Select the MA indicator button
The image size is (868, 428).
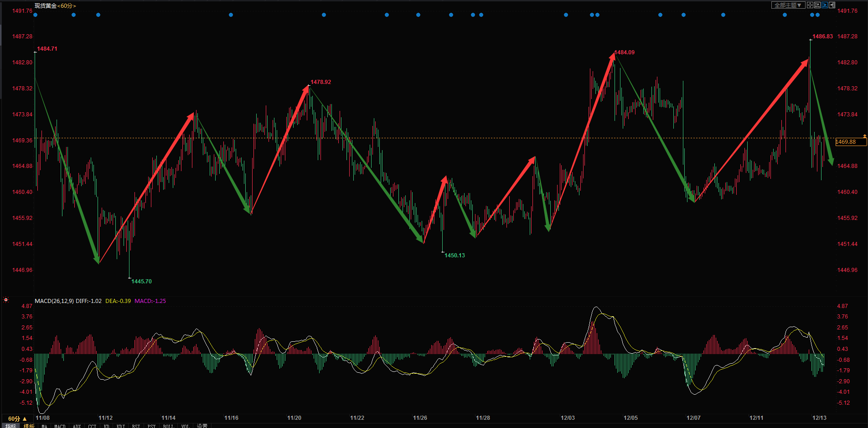pos(44,426)
